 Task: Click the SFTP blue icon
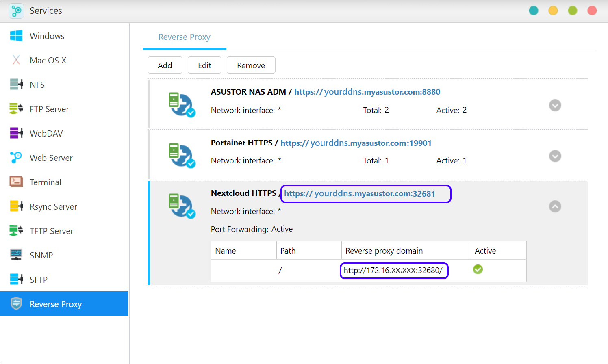point(16,279)
